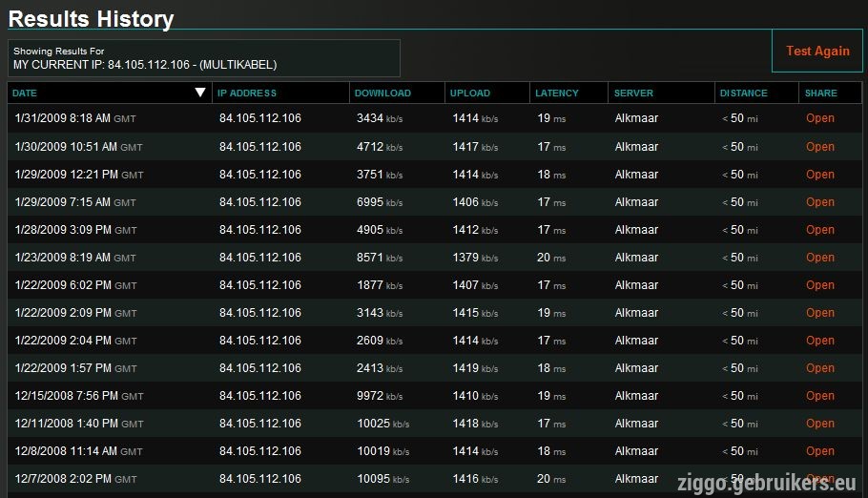Open share link for 12/15/2008 7:56 PM result
Screen dimensions: 868x498
[x=820, y=396]
